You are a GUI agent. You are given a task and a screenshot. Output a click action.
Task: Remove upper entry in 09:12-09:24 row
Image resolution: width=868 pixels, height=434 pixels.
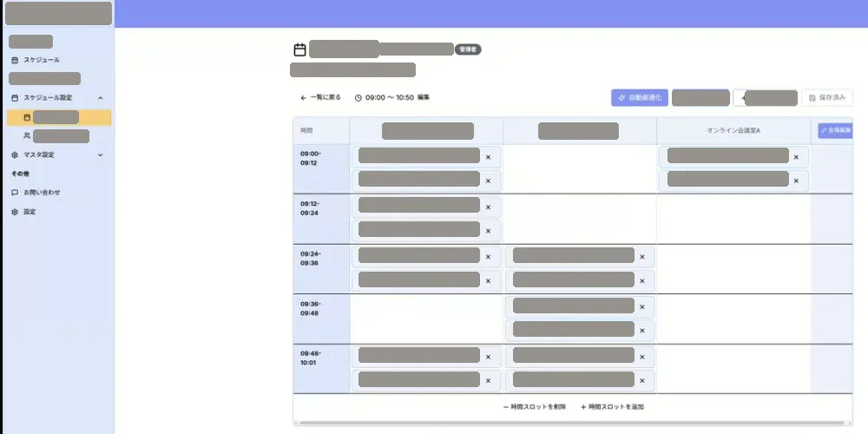click(x=488, y=207)
